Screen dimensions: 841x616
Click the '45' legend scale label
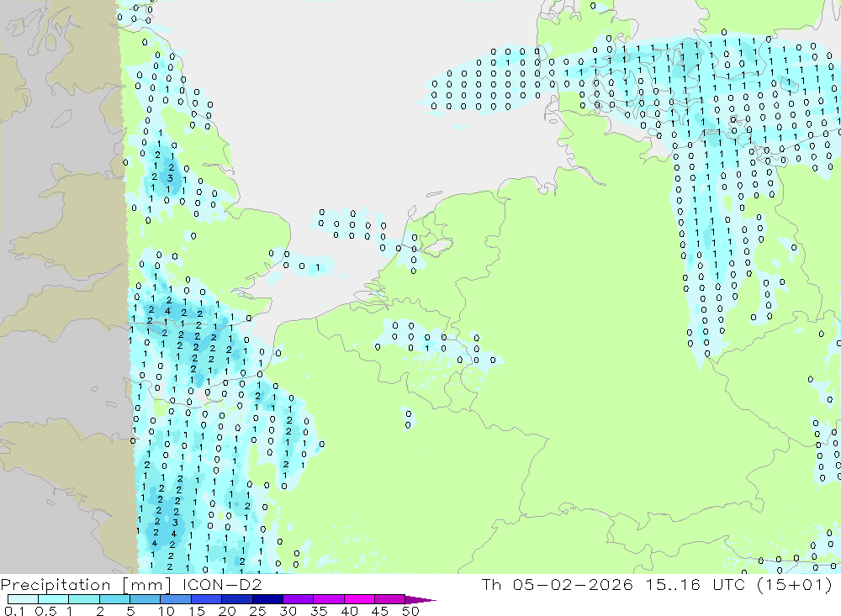(380, 611)
